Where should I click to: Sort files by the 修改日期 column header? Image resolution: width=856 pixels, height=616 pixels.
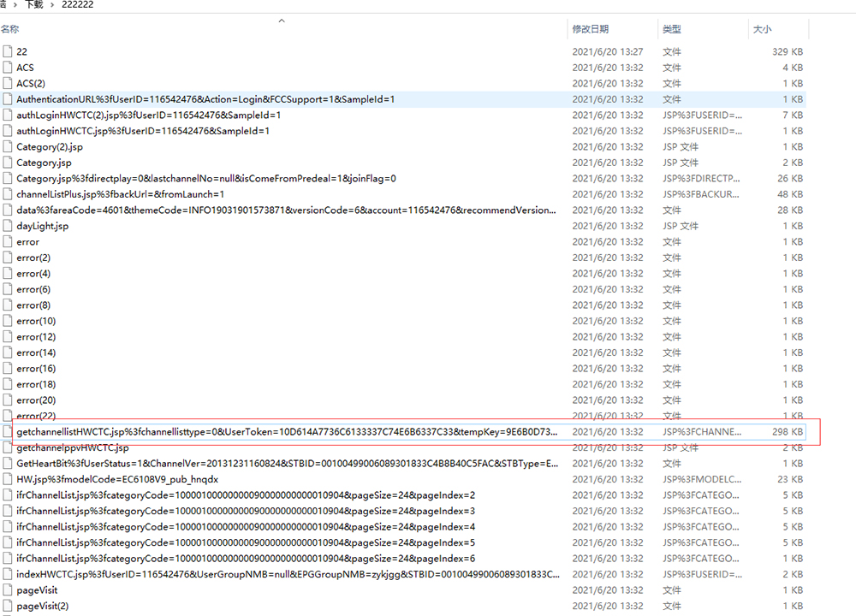[591, 30]
